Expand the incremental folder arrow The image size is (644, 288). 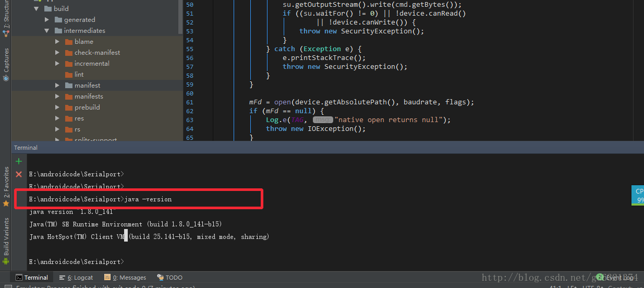click(x=57, y=64)
